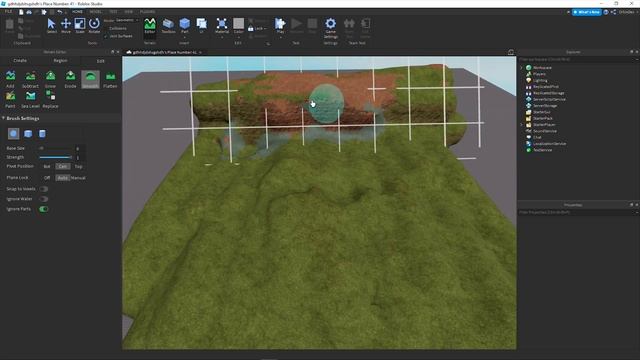This screenshot has height=360, width=640.
Task: Open the UI insert tool
Action: (202, 26)
